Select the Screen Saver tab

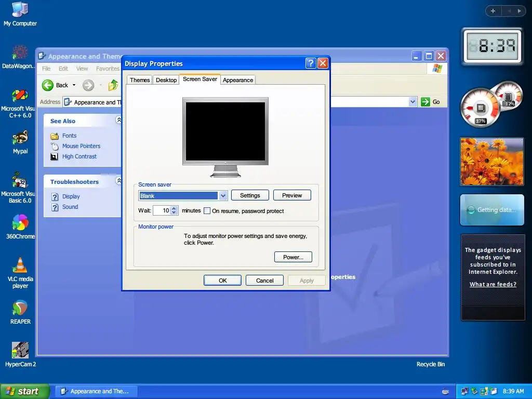pyautogui.click(x=200, y=79)
